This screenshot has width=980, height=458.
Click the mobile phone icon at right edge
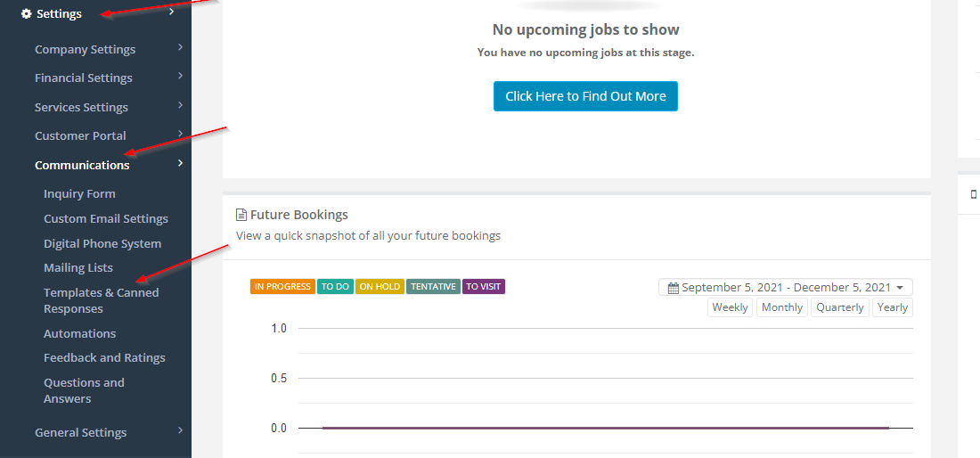point(973,194)
